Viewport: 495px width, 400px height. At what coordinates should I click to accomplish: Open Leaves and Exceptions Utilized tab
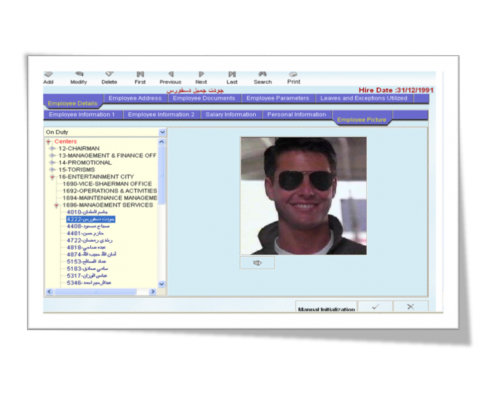tap(364, 98)
